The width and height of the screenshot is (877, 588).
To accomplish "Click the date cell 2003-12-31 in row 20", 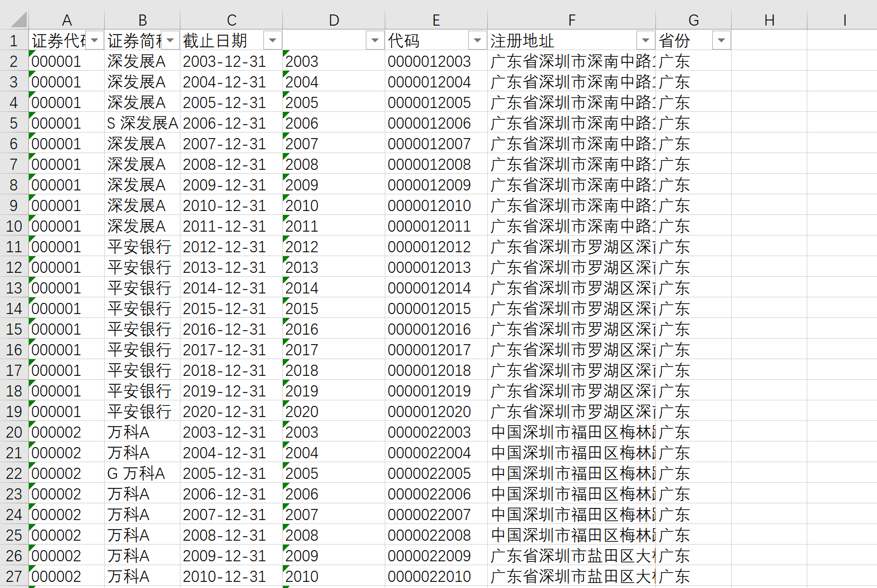I will pos(232,432).
